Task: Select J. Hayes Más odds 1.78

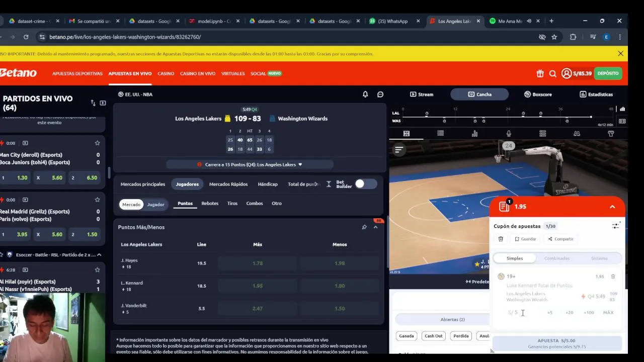Action: tap(258, 263)
